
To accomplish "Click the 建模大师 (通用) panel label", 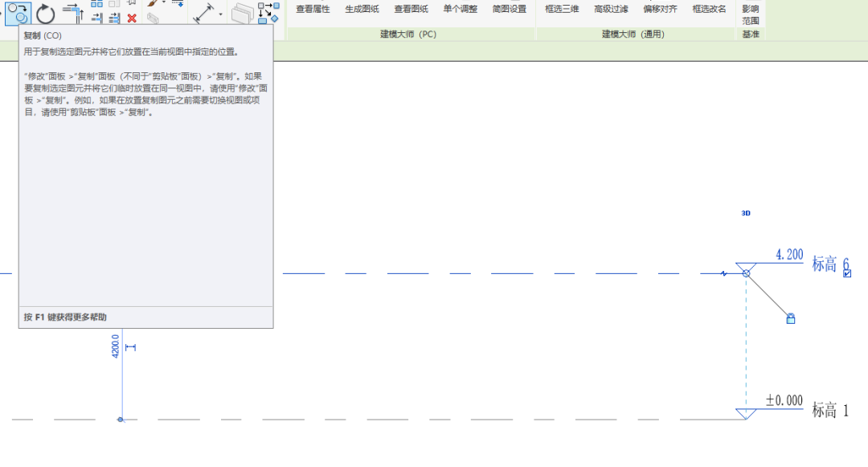I will pyautogui.click(x=633, y=35).
